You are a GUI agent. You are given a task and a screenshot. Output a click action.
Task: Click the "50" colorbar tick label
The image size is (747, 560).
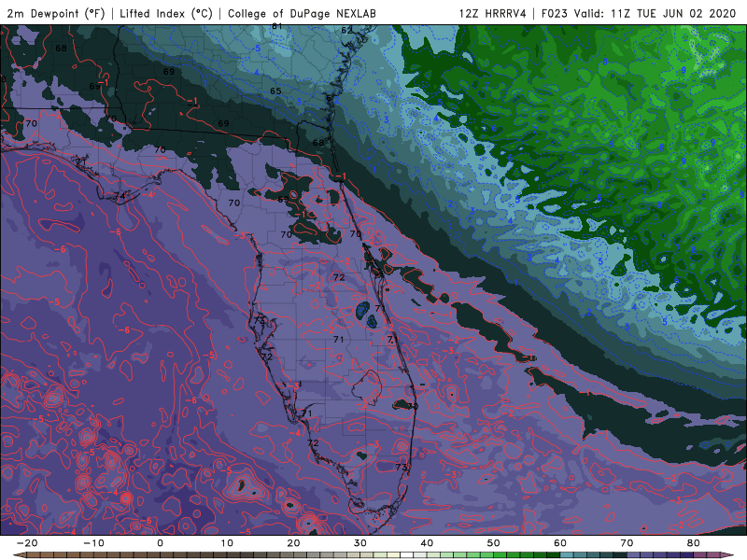click(x=494, y=543)
